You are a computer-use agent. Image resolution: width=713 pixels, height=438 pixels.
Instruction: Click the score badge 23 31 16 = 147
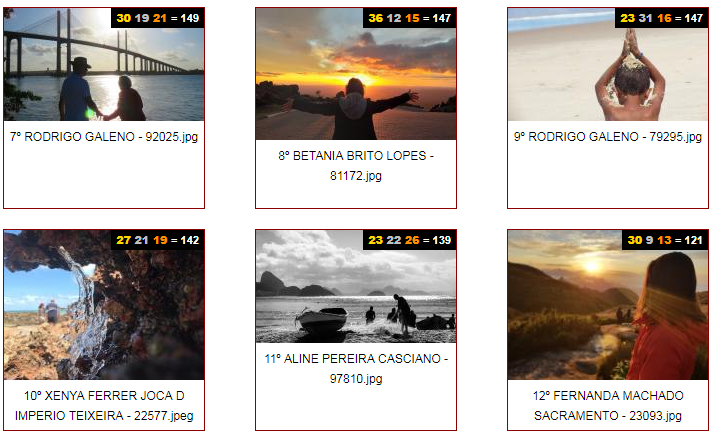[662, 18]
